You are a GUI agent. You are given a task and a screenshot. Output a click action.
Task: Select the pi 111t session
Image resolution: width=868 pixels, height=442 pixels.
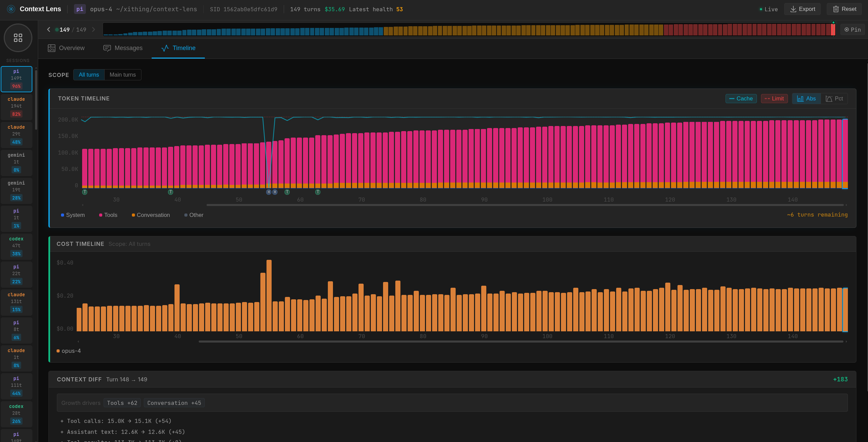(16, 386)
